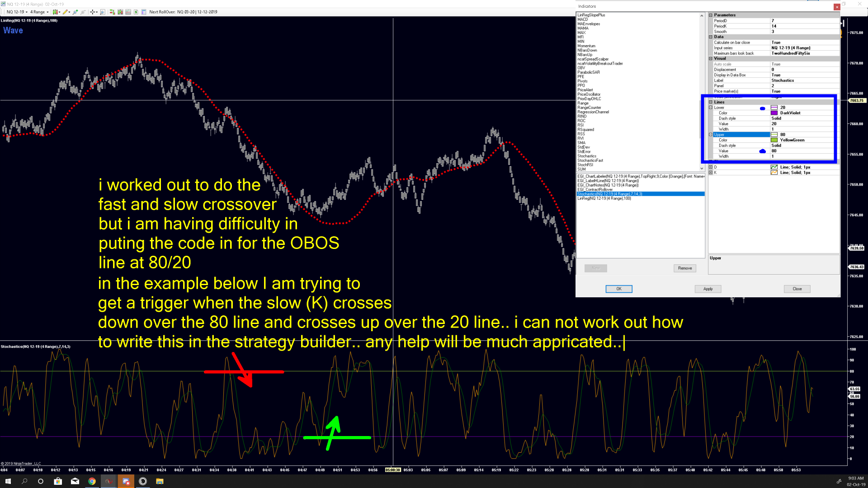Select Stochastics in the indicator list
The height and width of the screenshot is (488, 868).
(587, 156)
